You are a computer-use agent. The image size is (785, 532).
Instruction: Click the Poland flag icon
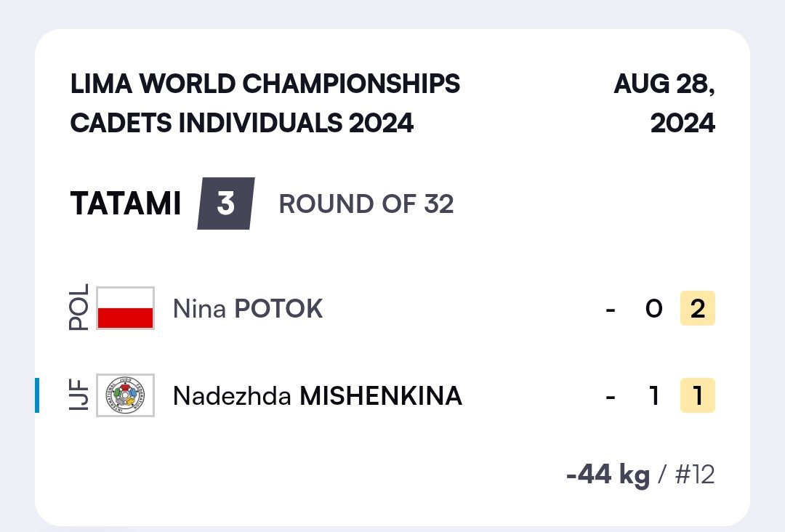pos(125,308)
